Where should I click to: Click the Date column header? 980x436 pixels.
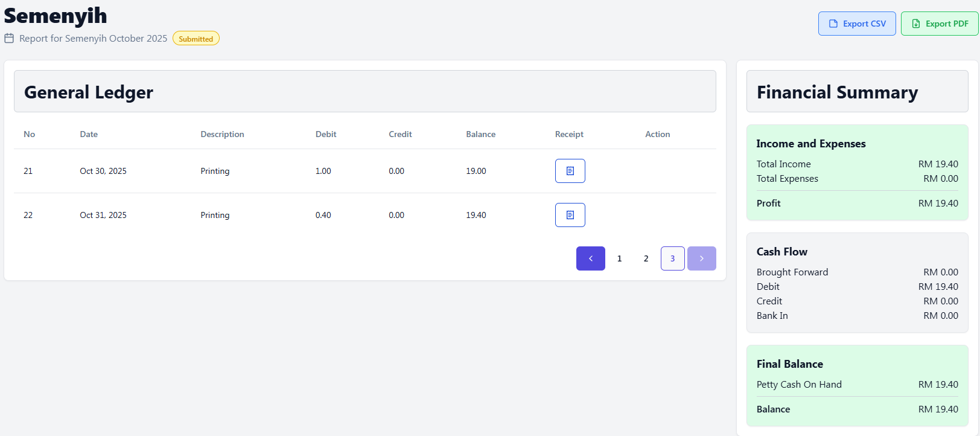tap(89, 134)
